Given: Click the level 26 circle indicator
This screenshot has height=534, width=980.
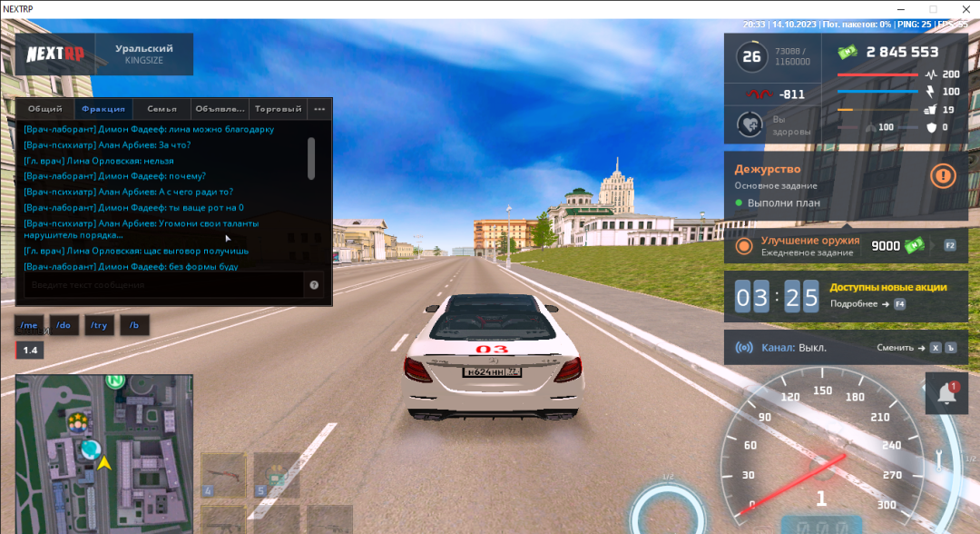Looking at the screenshot, I should coord(751,57).
